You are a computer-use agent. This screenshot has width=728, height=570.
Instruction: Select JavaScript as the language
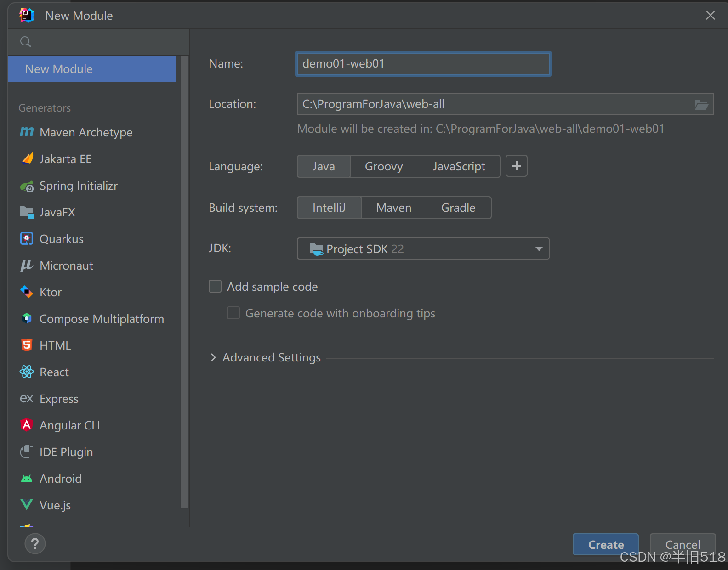pos(459,166)
